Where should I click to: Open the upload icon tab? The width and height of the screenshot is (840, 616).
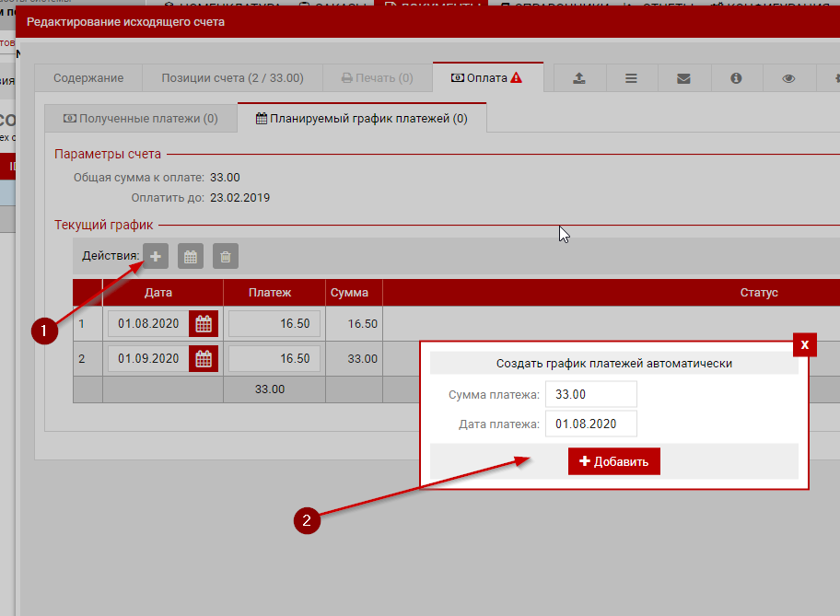click(x=578, y=78)
